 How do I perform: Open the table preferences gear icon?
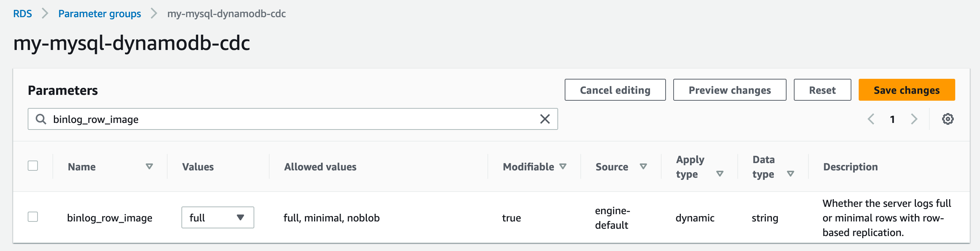pos(947,119)
